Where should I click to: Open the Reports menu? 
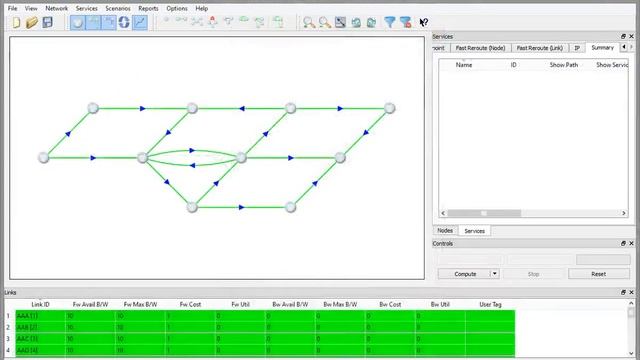(x=148, y=8)
